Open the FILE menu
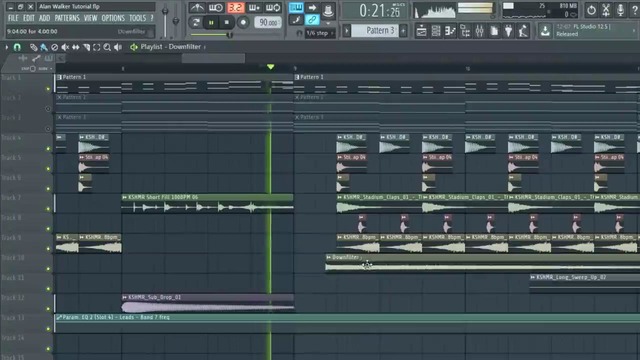640x360 pixels. click(x=13, y=18)
